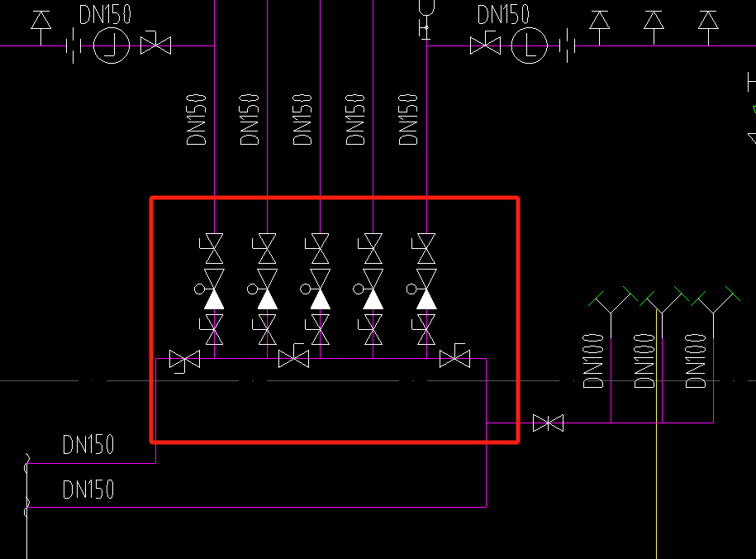Screen dimensions: 756x559
Task: Pick the DN150 label above the L meter
Action: [503, 15]
